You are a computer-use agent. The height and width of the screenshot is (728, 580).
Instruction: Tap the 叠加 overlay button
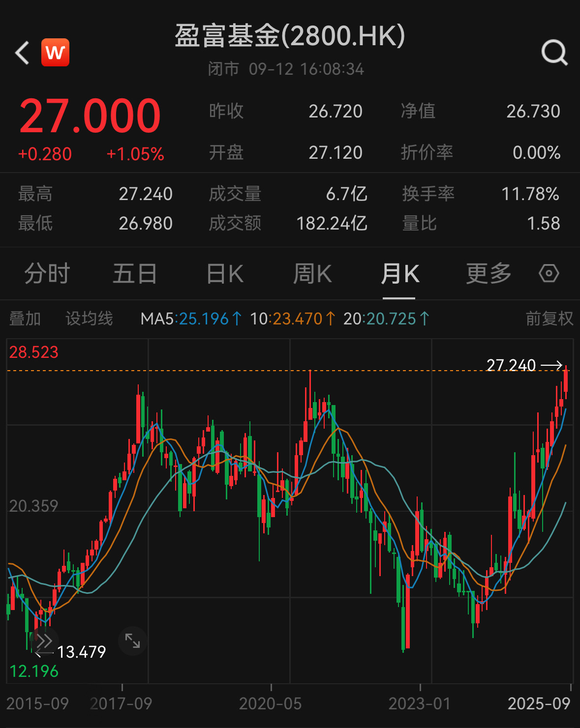point(25,319)
